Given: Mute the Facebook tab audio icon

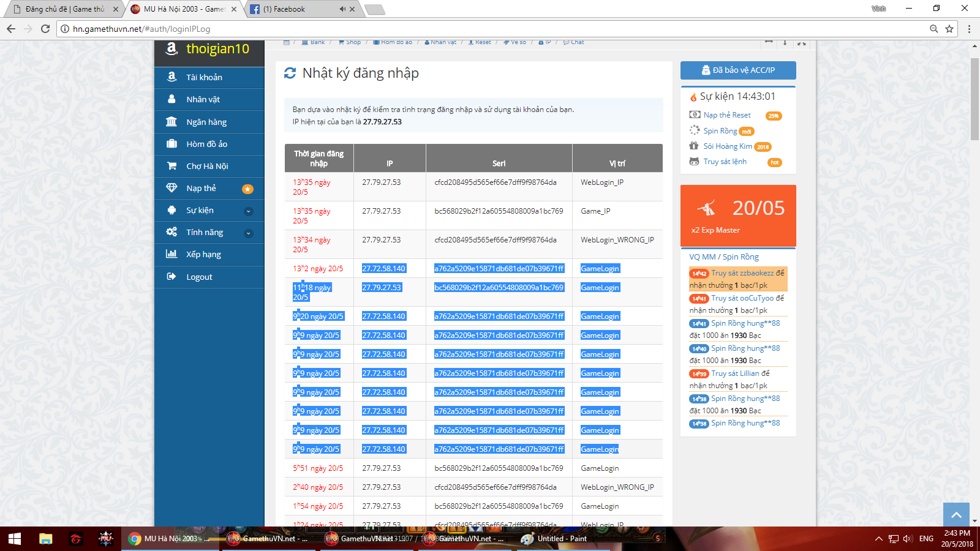Looking at the screenshot, I should point(342,9).
